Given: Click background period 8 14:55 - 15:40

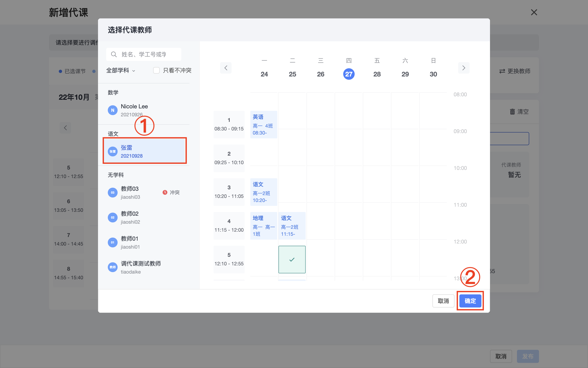Looking at the screenshot, I should tap(69, 273).
